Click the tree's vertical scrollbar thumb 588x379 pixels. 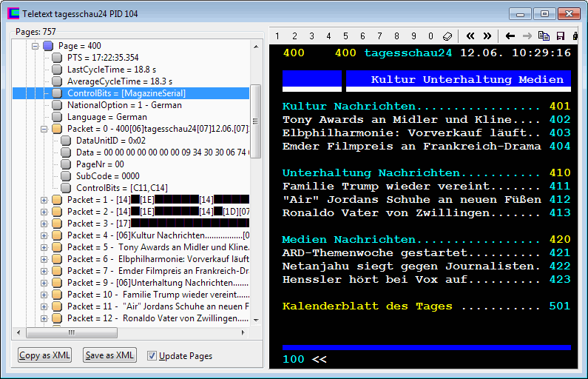tap(255, 104)
